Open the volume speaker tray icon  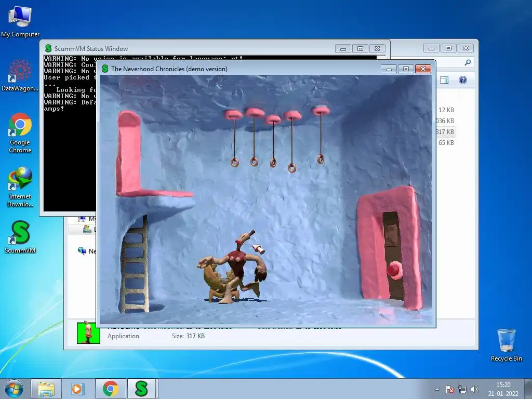[x=475, y=389]
